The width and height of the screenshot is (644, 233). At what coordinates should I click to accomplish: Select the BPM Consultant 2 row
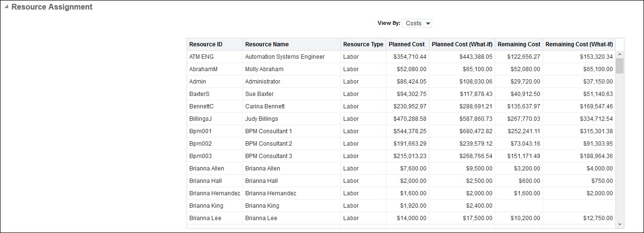pos(268,144)
